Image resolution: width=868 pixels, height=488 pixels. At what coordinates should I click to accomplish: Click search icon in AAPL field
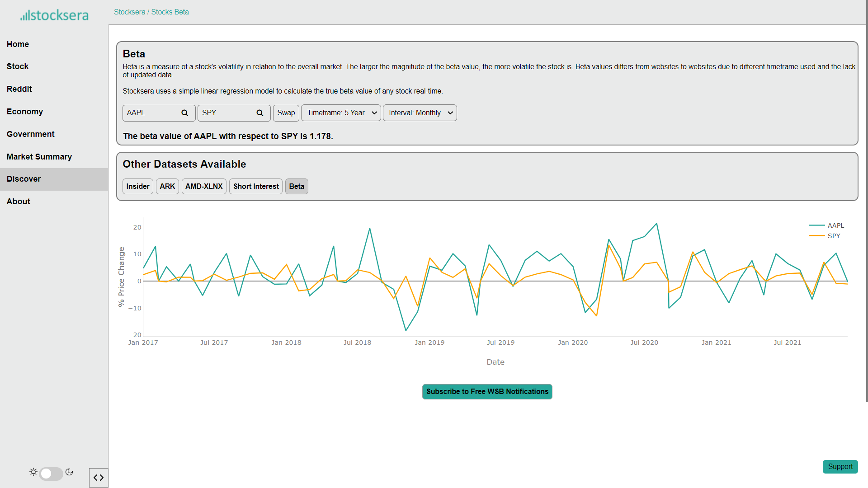184,113
